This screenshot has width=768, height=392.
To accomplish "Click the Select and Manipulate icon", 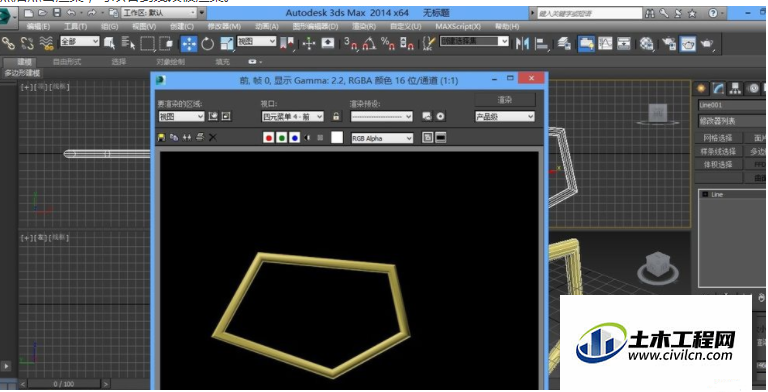I will [309, 44].
